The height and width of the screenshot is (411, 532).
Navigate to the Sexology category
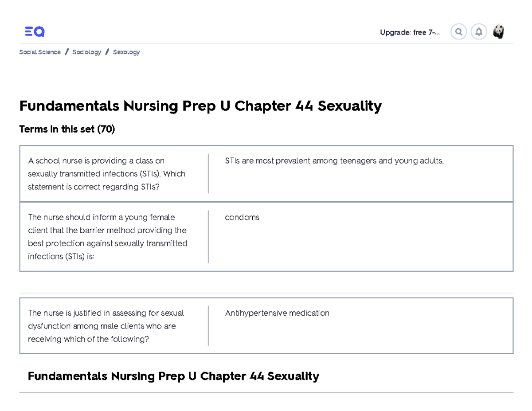(126, 52)
